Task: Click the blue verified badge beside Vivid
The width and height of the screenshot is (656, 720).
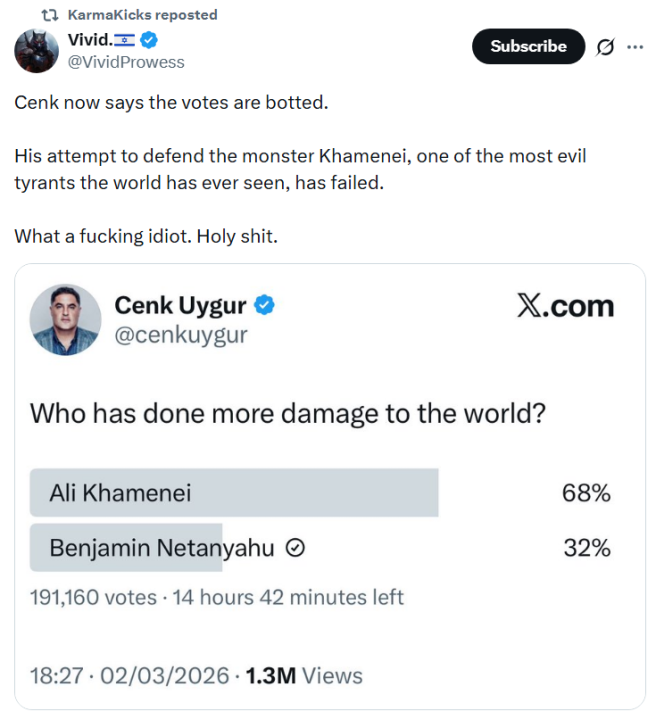Action: pyautogui.click(x=150, y=41)
